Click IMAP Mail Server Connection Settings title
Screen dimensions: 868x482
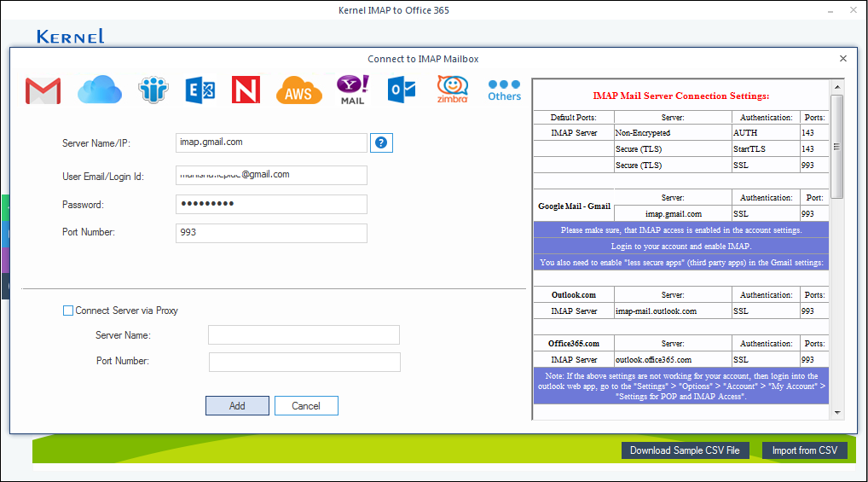tap(681, 96)
